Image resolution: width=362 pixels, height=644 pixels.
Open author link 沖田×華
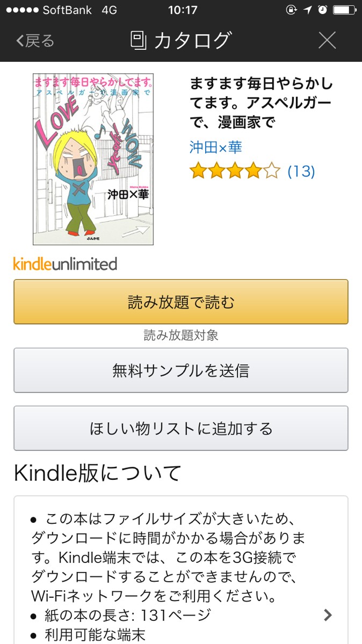click(x=215, y=147)
